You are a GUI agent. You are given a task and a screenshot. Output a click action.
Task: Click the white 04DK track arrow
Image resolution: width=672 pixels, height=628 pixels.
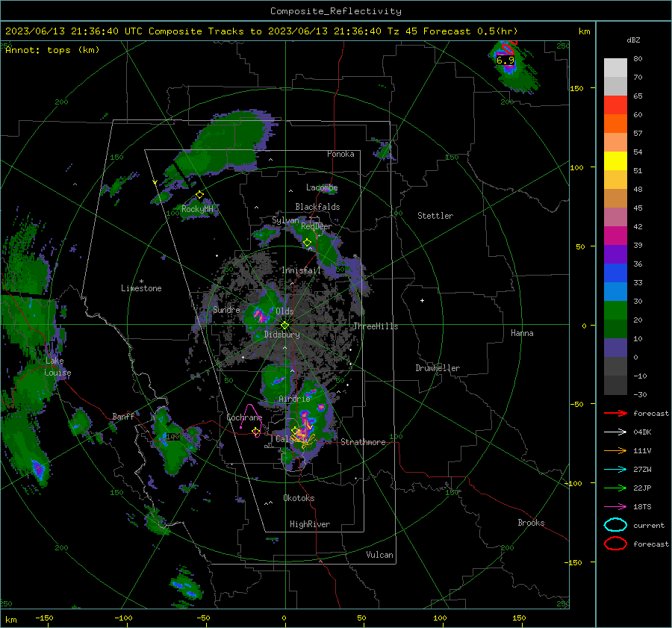(615, 432)
